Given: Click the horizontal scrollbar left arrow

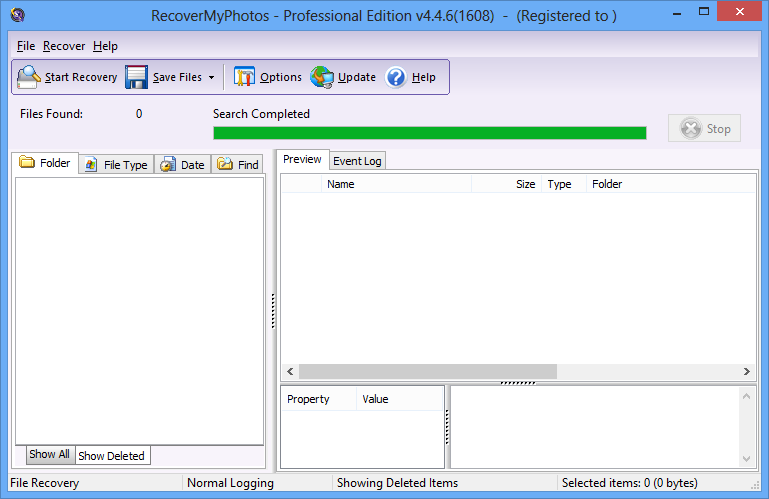Looking at the screenshot, I should coord(290,371).
